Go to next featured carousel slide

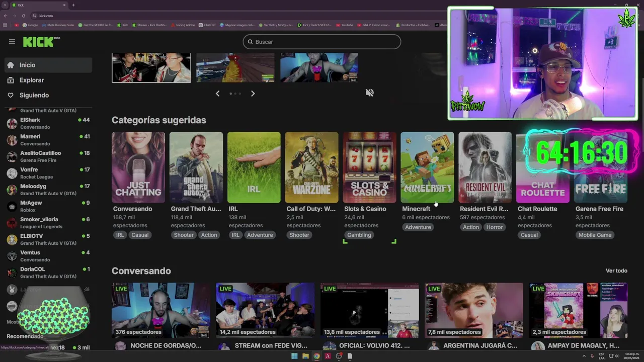pos(253,94)
